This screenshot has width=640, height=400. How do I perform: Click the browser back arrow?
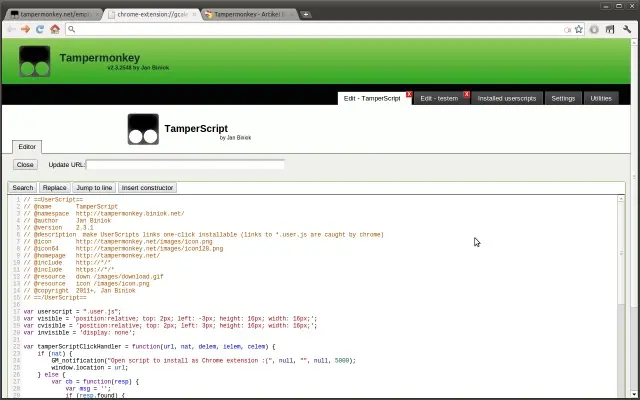point(11,29)
